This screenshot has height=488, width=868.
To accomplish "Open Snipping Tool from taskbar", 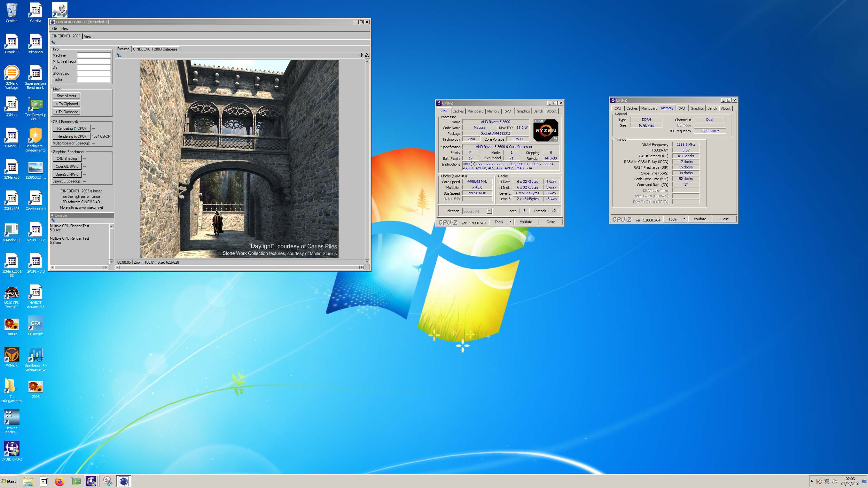I will (x=107, y=481).
